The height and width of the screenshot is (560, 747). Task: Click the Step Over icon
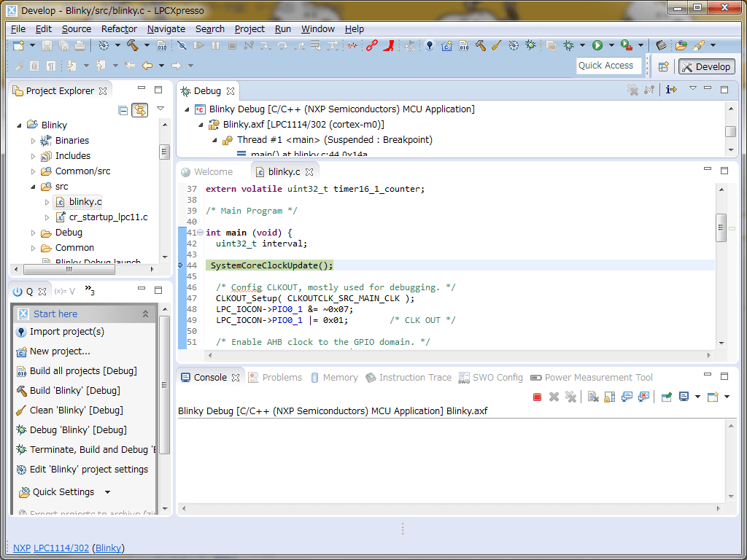tap(282, 45)
